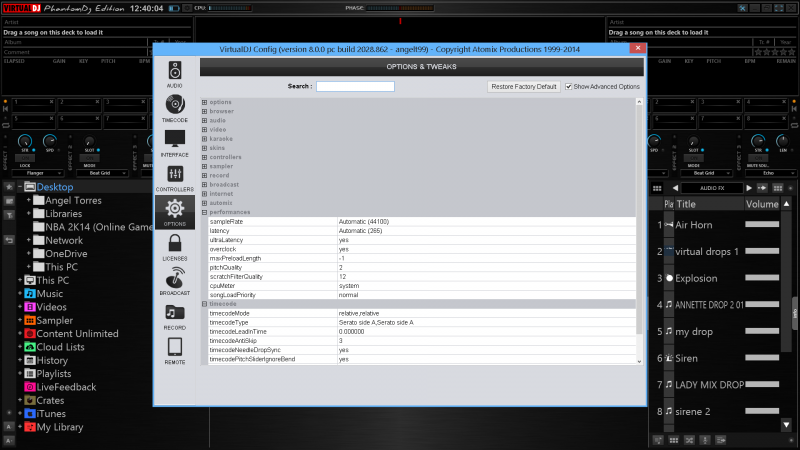Open the Interface settings page
This screenshot has width=800, height=450.
point(174,143)
